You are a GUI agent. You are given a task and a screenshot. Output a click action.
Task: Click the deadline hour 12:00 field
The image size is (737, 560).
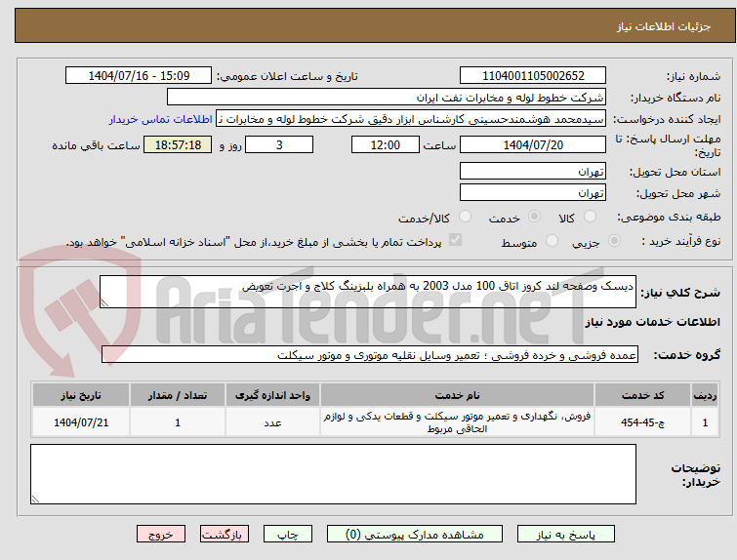pyautogui.click(x=386, y=144)
